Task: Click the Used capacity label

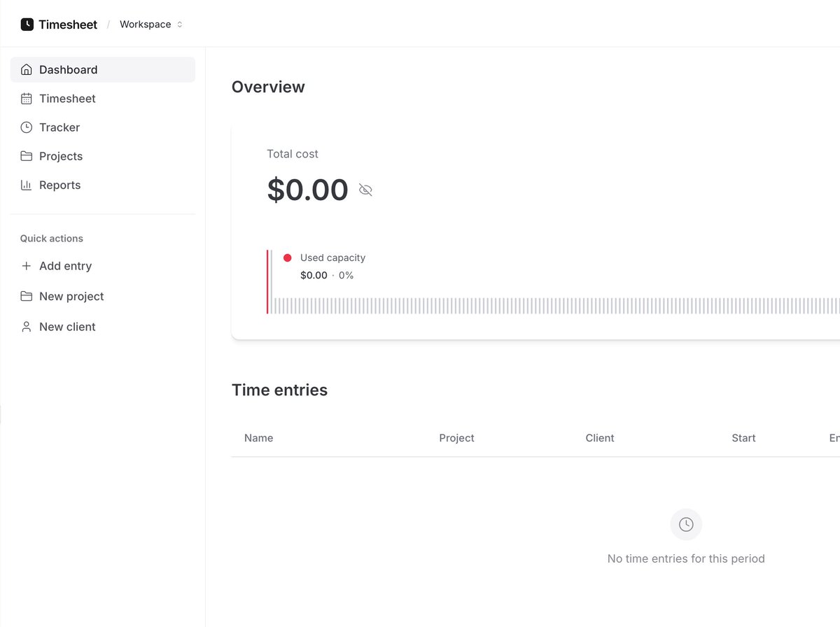Action: pyautogui.click(x=332, y=258)
